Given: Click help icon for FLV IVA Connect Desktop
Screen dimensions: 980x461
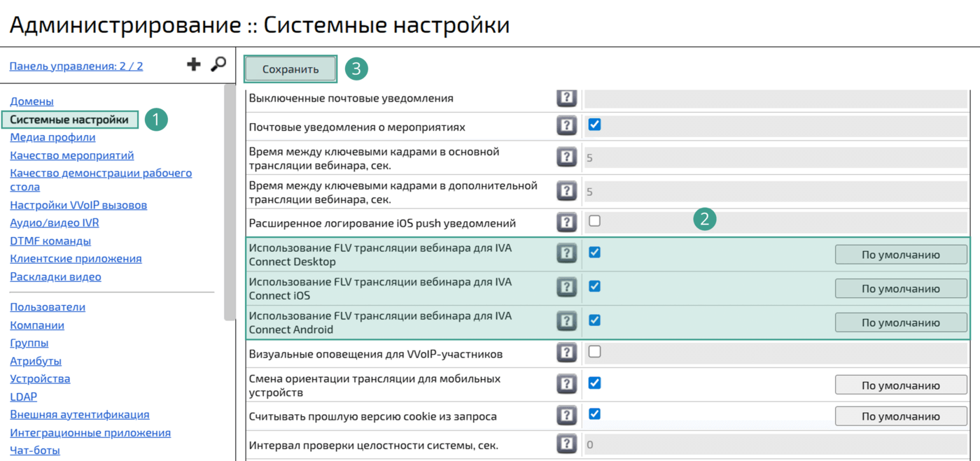Looking at the screenshot, I should tap(566, 254).
